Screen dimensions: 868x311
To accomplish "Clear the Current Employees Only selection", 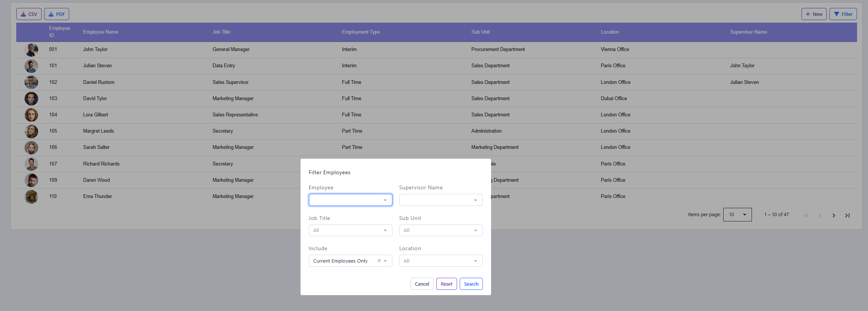I will [379, 261].
